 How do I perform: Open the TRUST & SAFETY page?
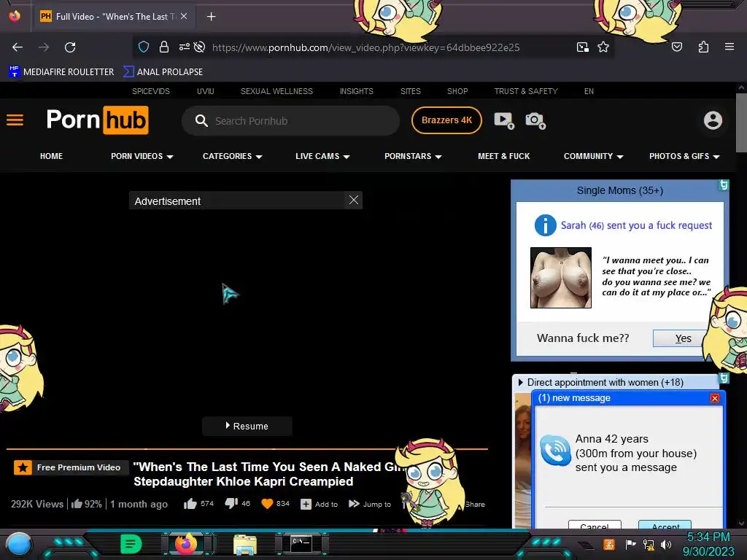coord(526,91)
